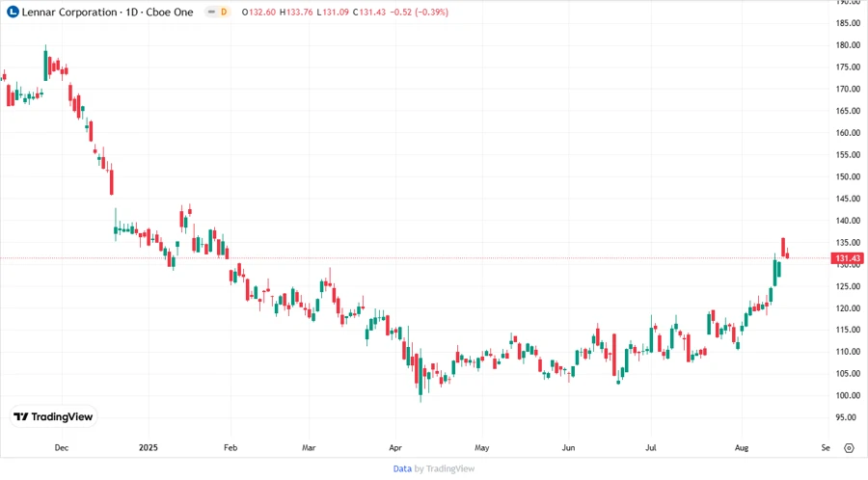Click the orange D delayed-data badge
The width and height of the screenshot is (868, 480).
coord(224,12)
